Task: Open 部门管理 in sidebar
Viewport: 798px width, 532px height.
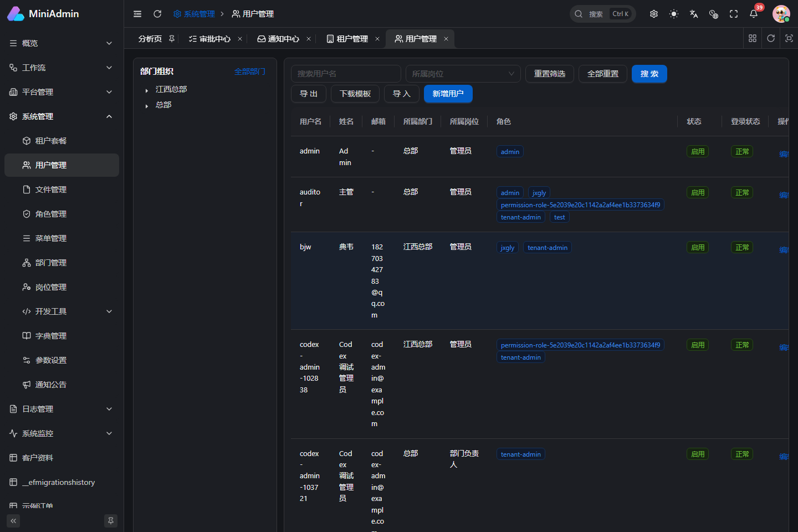Action: coord(62,263)
